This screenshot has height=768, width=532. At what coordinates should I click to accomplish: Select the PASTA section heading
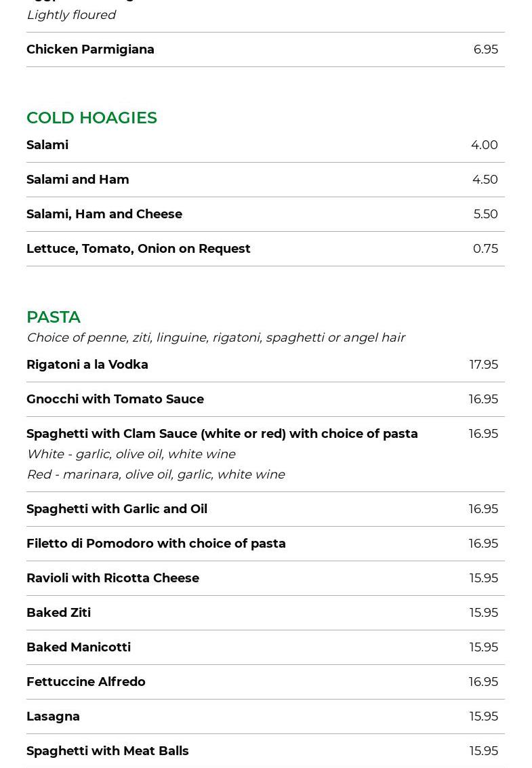click(54, 317)
